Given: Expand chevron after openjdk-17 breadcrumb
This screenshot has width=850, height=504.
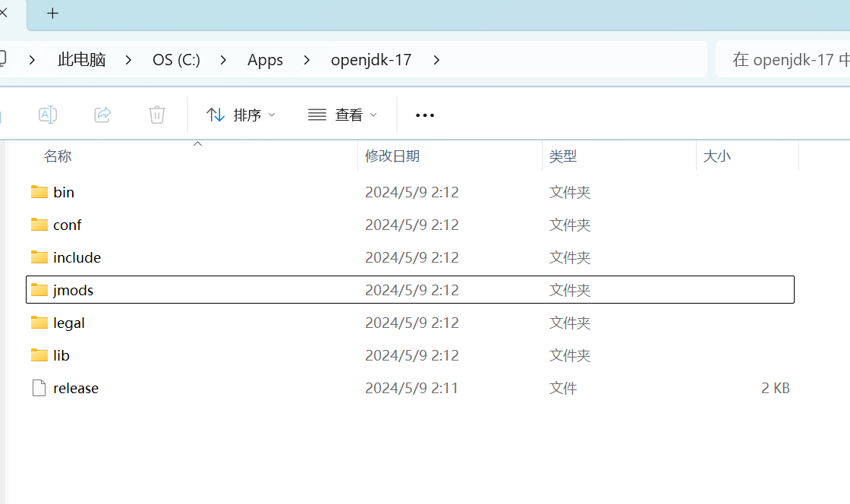Looking at the screenshot, I should coord(436,60).
